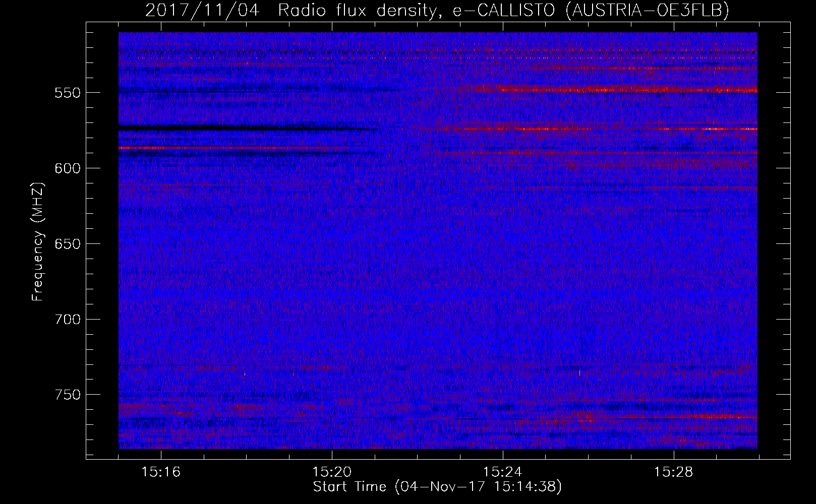This screenshot has height=504, width=816.
Task: Click the 'Start Time (04-Nov-17 15:14:38)' label
Action: point(437,487)
